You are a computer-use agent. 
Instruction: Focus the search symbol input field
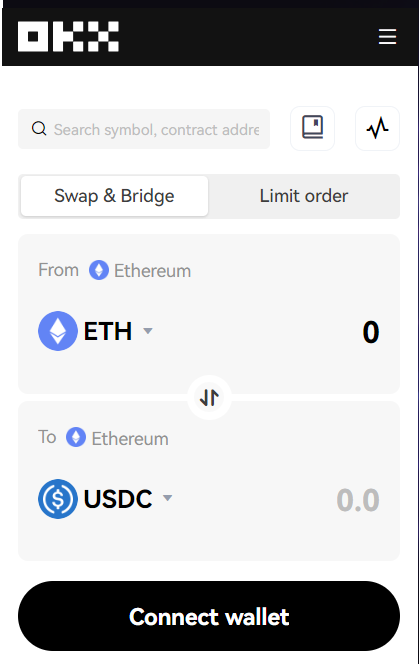pyautogui.click(x=144, y=129)
